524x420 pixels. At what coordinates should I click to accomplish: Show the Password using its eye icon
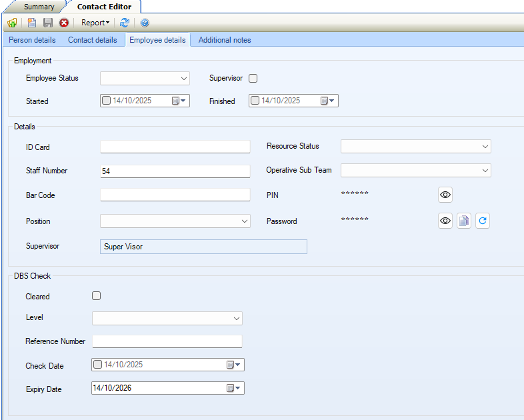pyautogui.click(x=445, y=221)
